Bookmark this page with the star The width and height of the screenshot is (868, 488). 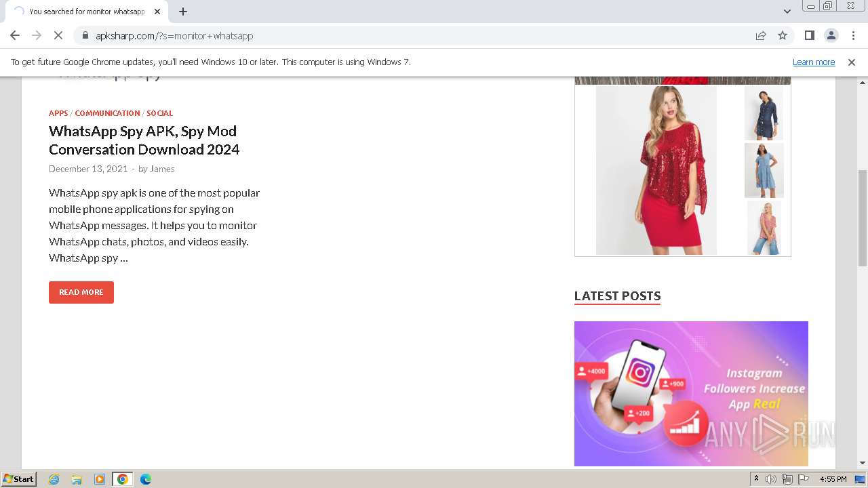[x=783, y=35]
